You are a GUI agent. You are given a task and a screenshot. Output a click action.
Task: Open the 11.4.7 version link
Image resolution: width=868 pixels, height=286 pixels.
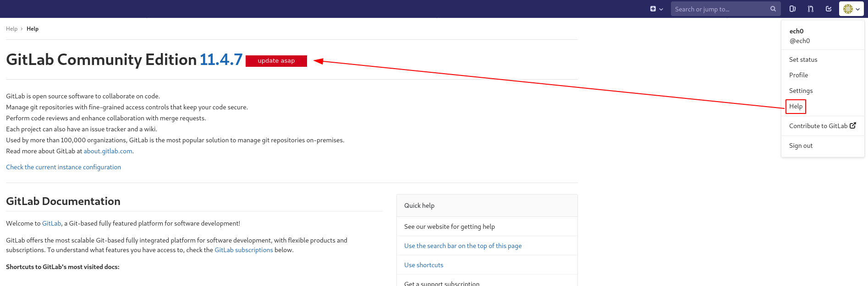point(221,59)
